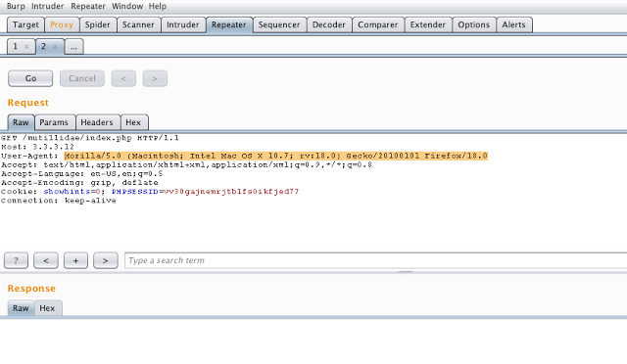The height and width of the screenshot is (364, 627).
Task: Open the request Headers tab
Action: (97, 122)
